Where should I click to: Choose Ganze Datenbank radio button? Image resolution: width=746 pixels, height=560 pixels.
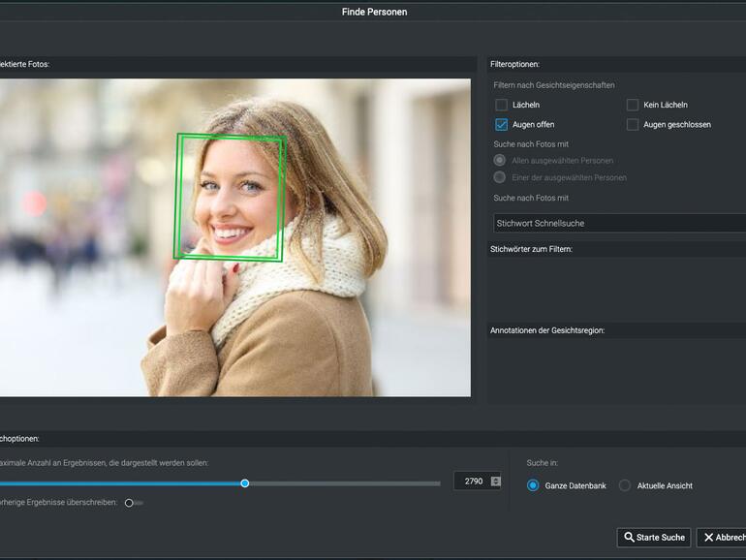click(x=533, y=485)
